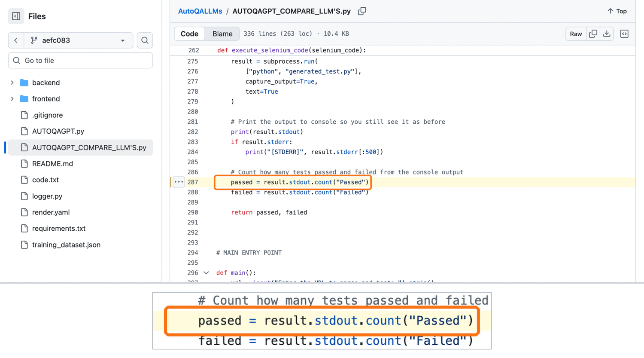Collapse the Files side panel icon
This screenshot has height=358, width=644.
point(16,16)
